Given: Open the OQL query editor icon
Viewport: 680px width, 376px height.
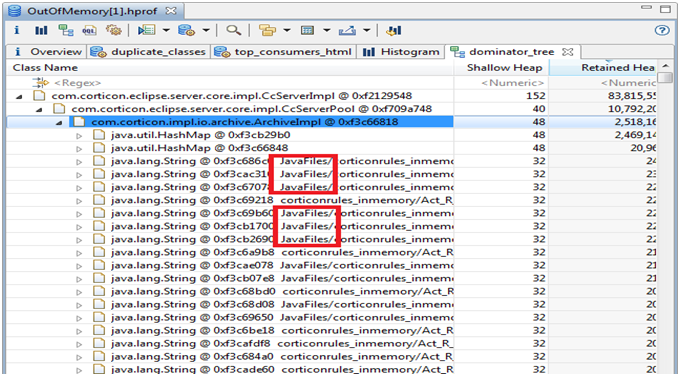Looking at the screenshot, I should pos(90,30).
